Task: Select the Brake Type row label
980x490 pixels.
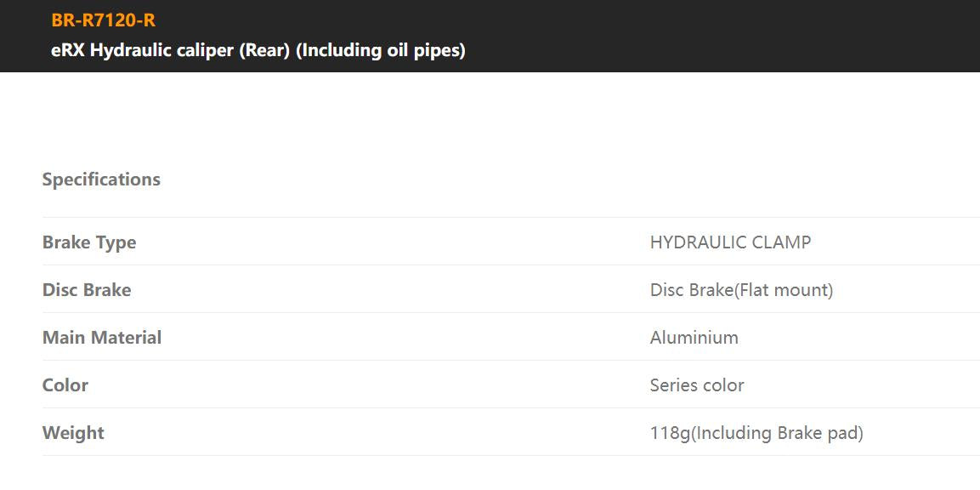Action: [x=89, y=242]
